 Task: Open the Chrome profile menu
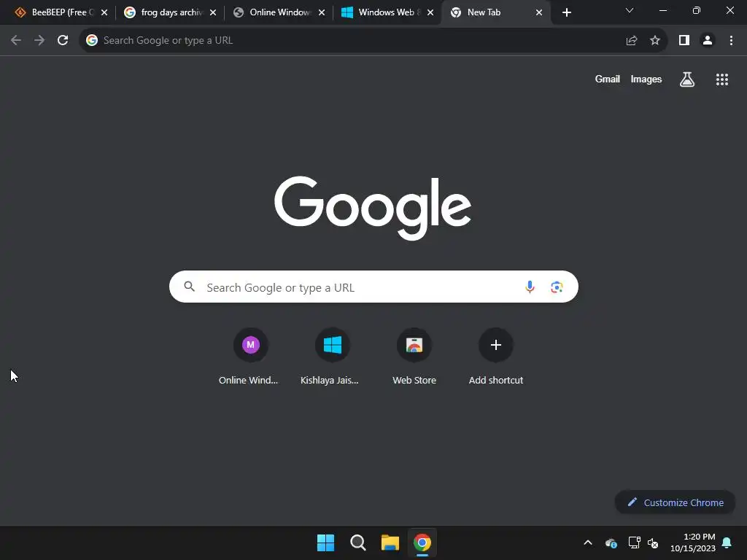[x=708, y=41]
